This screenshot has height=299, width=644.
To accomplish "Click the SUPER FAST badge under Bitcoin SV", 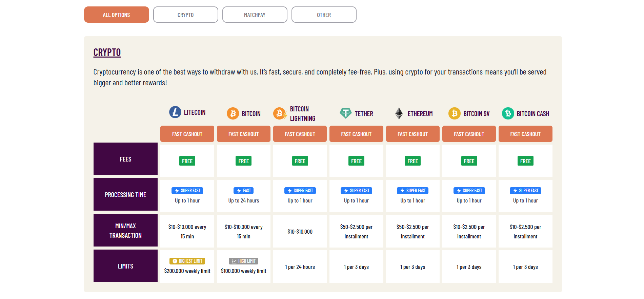I will pos(469,191).
